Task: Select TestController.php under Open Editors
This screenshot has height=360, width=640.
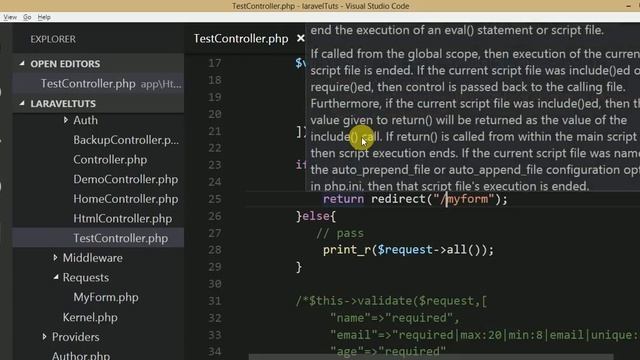Action: click(98, 84)
